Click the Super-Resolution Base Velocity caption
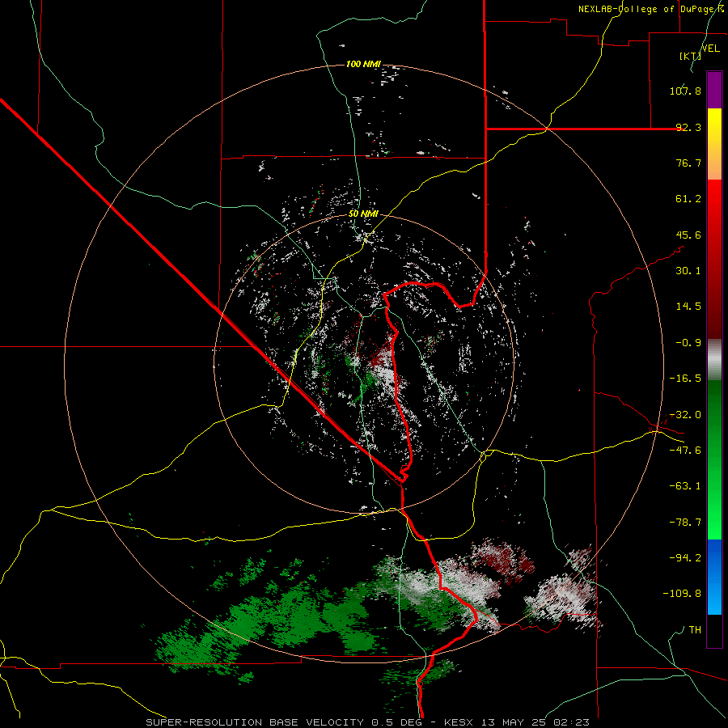Screen dimensions: 728x728 368,722
